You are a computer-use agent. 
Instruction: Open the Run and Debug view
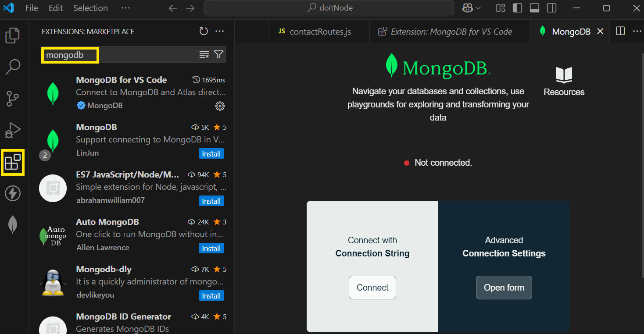click(x=12, y=130)
